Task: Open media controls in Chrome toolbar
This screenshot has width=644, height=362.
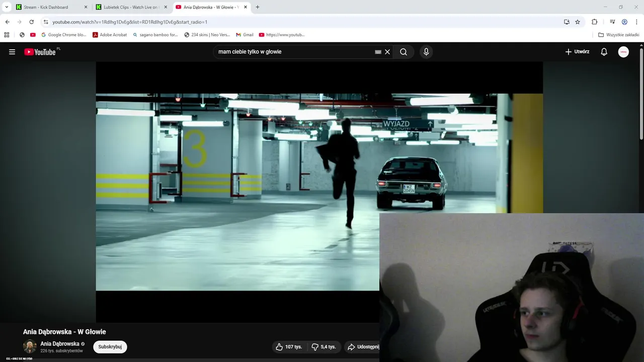Action: [612, 22]
